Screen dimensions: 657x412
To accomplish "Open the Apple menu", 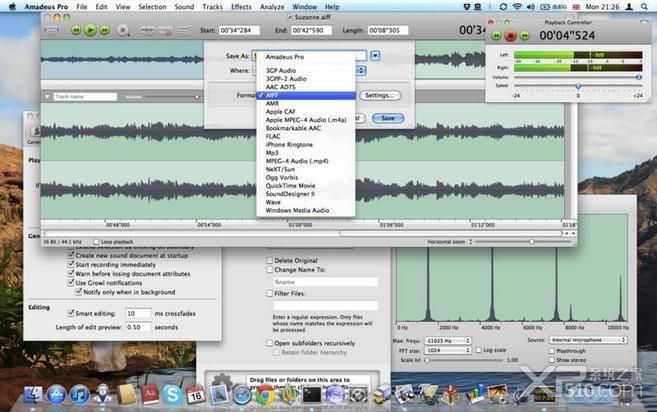I will coord(12,7).
